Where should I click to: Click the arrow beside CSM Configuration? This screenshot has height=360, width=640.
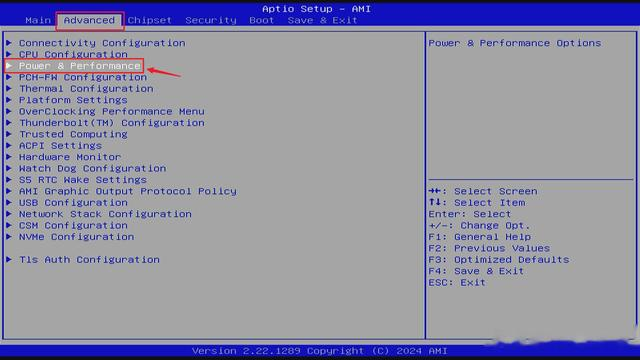pyautogui.click(x=9, y=225)
